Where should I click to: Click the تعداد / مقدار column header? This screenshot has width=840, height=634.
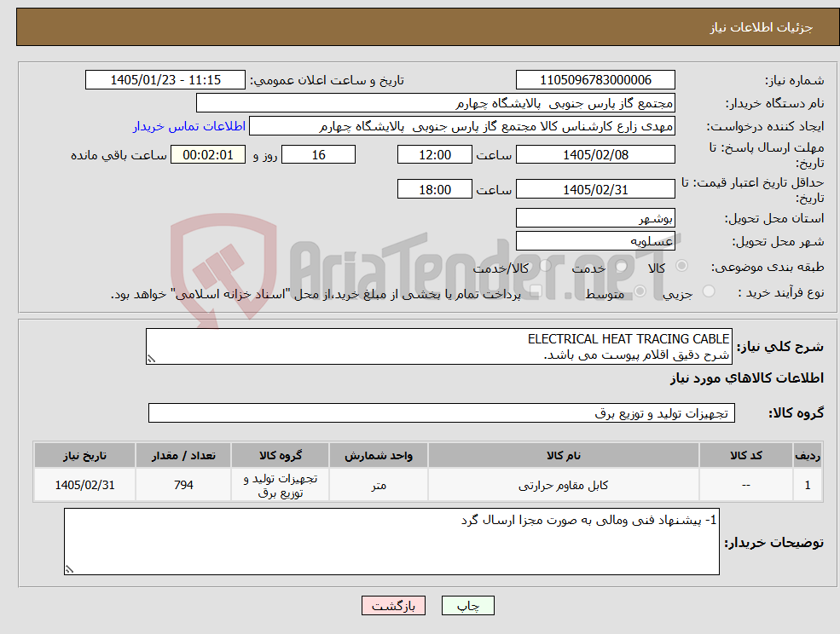pos(183,456)
